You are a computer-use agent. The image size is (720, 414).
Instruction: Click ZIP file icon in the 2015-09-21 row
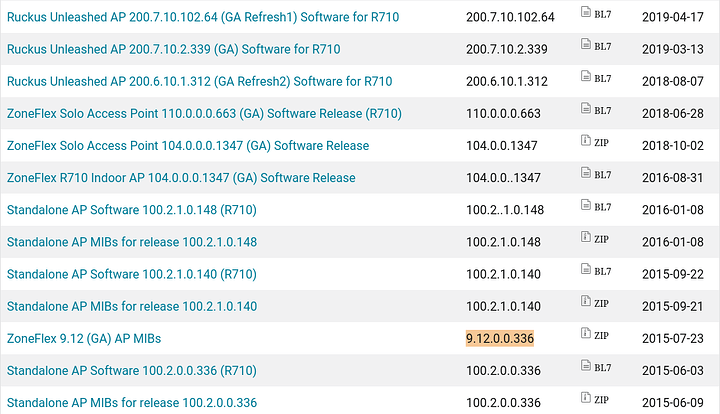click(585, 301)
